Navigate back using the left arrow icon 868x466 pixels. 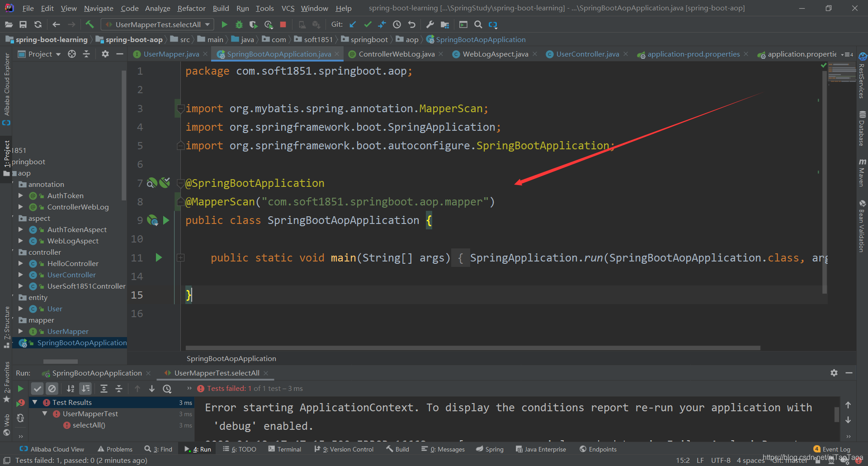pyautogui.click(x=56, y=24)
